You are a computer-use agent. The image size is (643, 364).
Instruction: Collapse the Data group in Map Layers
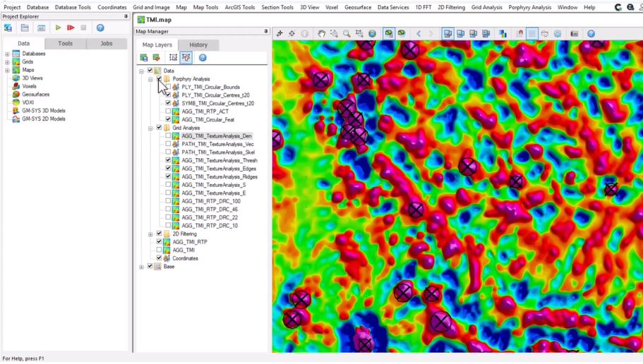tap(141, 71)
